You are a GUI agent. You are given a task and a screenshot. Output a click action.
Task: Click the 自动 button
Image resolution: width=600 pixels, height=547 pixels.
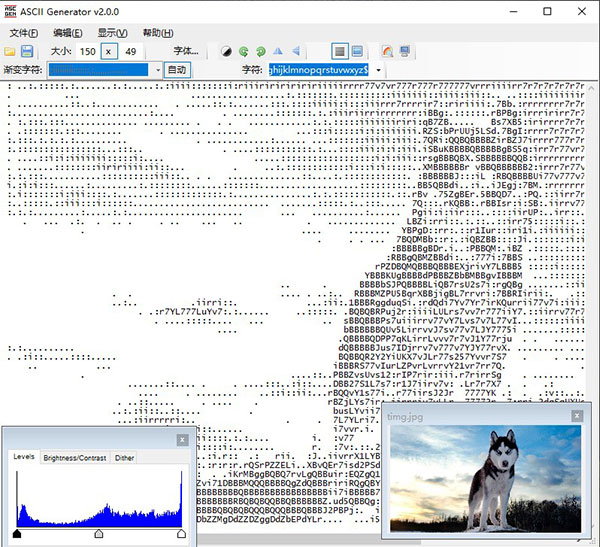point(177,70)
